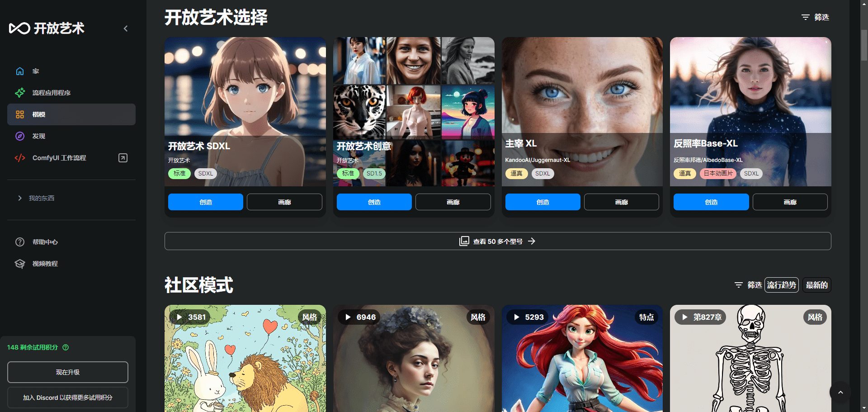Screen dimensions: 868x412
Task: Open 画廊 for 反照率Base-XL
Action: point(790,202)
